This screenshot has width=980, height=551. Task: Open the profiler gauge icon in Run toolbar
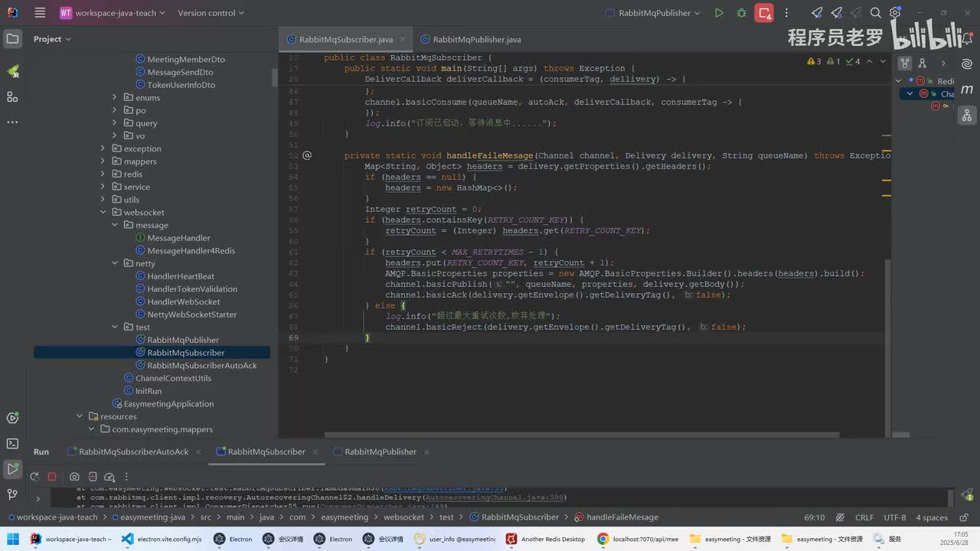coord(109,477)
